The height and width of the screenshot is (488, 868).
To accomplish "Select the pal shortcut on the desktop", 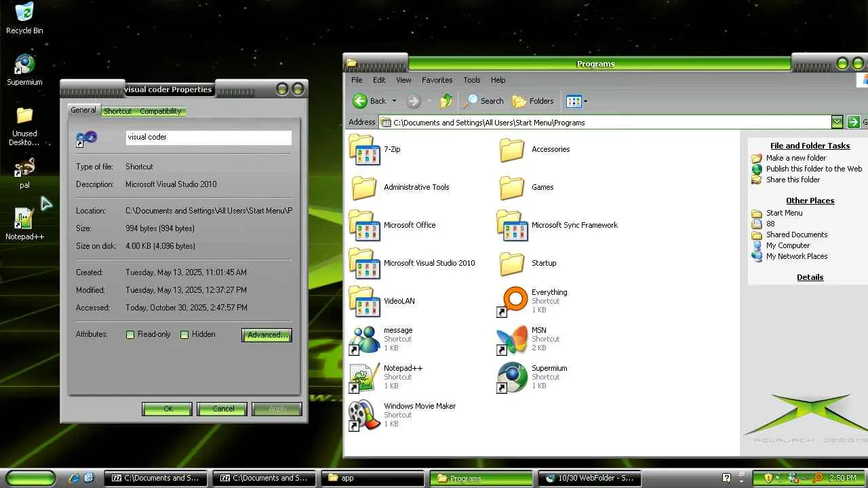I will 24,173.
